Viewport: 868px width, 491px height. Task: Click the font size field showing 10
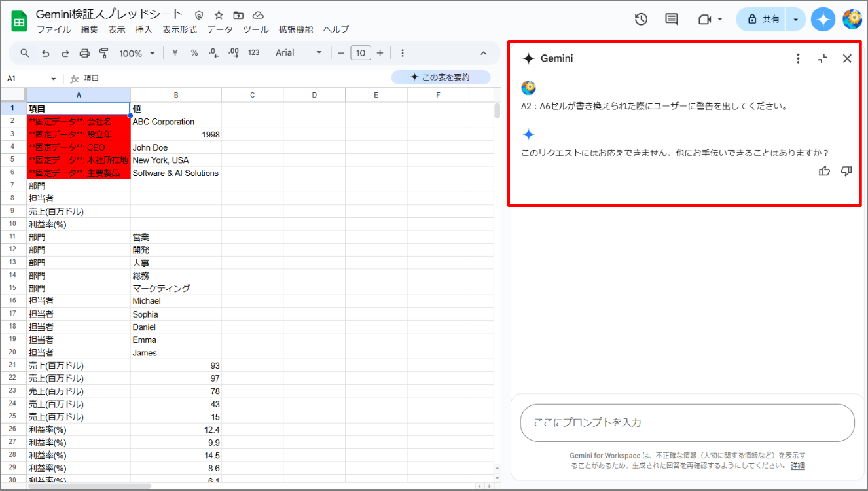tap(361, 53)
